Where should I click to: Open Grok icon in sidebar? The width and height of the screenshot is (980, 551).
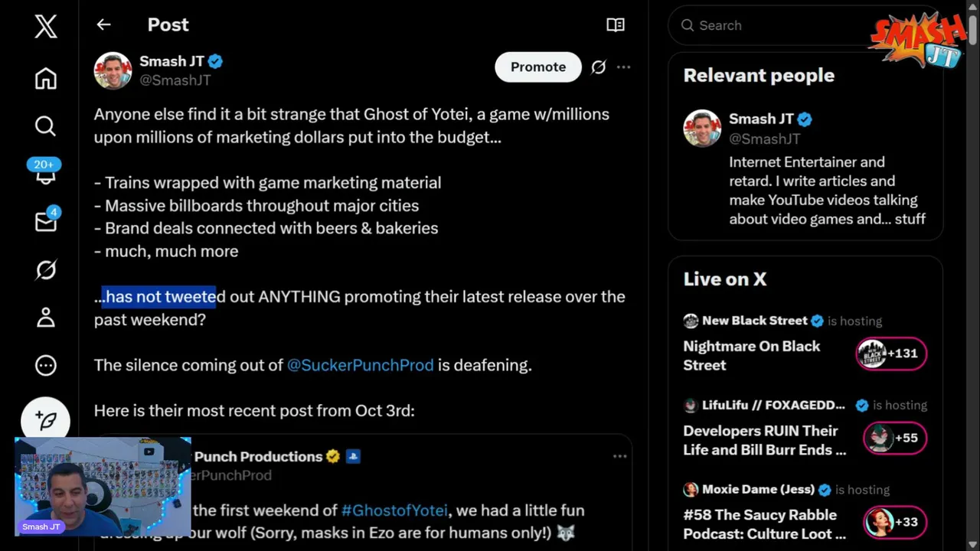46,270
